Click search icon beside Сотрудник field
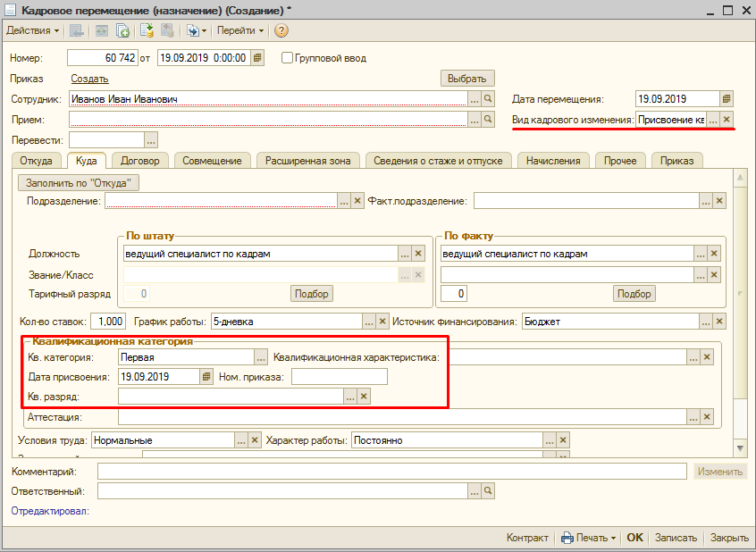This screenshot has width=756, height=552. [488, 99]
